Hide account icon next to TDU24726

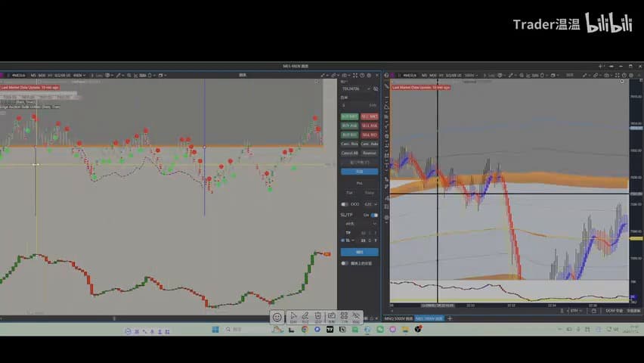point(376,88)
